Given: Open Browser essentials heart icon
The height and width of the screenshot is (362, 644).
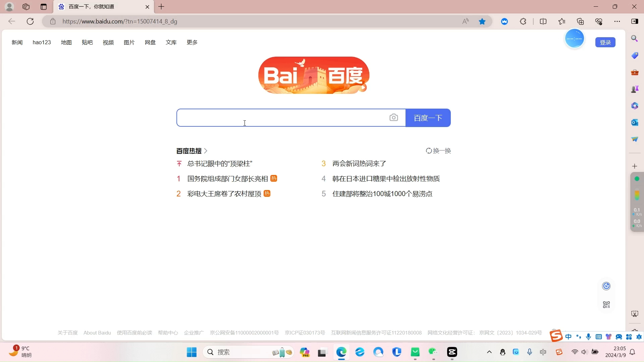Looking at the screenshot, I should [599, 21].
